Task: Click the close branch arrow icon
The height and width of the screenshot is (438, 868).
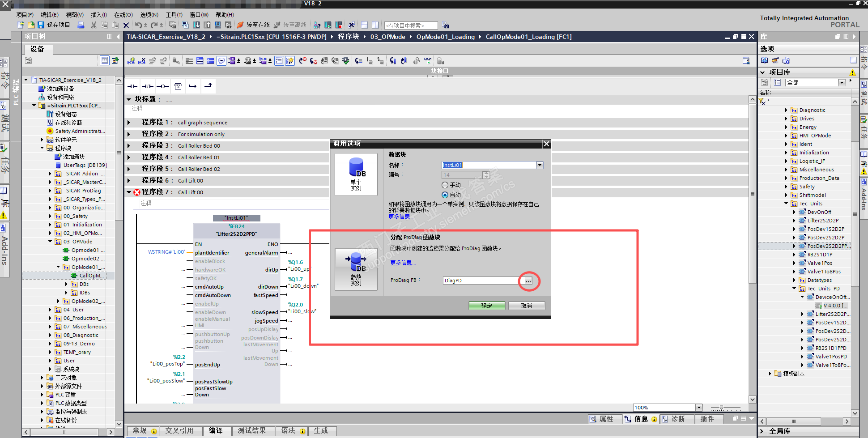Action: (208, 86)
